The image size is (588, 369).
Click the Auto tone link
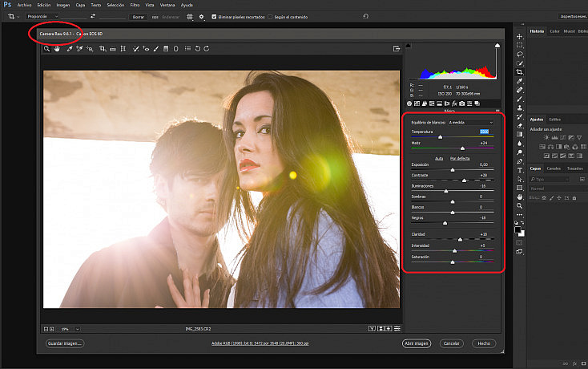click(439, 158)
